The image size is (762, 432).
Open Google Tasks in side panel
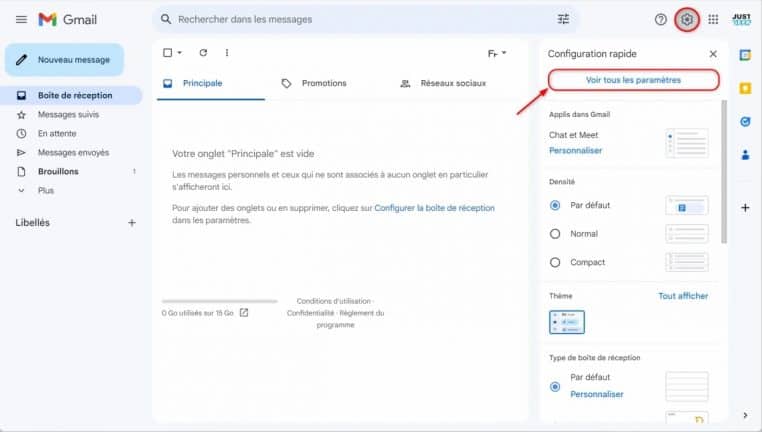[745, 121]
